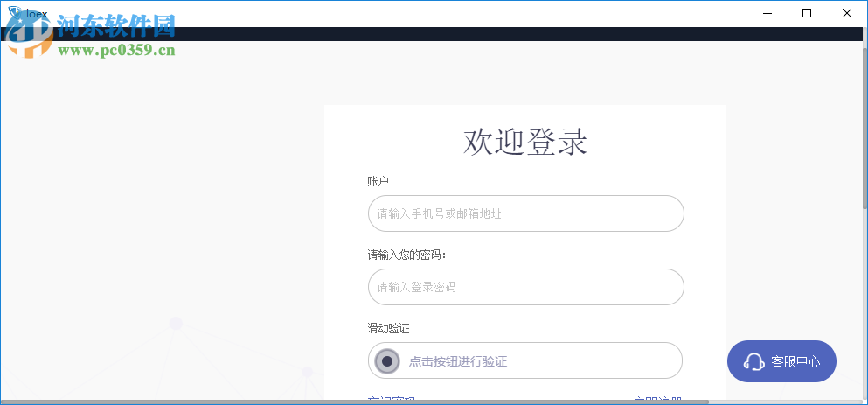Click the slide verification circle button
Screen dimensions: 868x405
point(387,361)
